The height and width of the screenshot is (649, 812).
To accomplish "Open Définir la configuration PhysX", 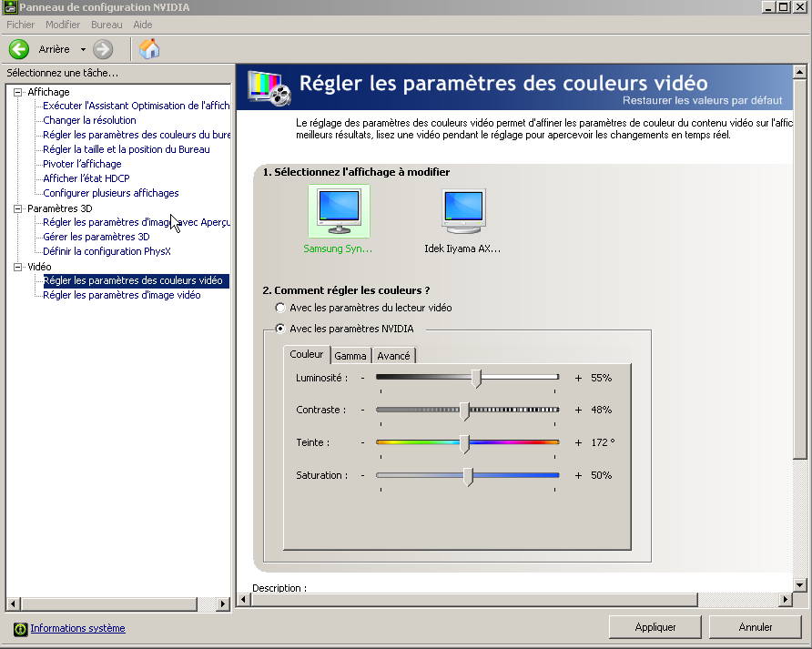I will tap(107, 251).
